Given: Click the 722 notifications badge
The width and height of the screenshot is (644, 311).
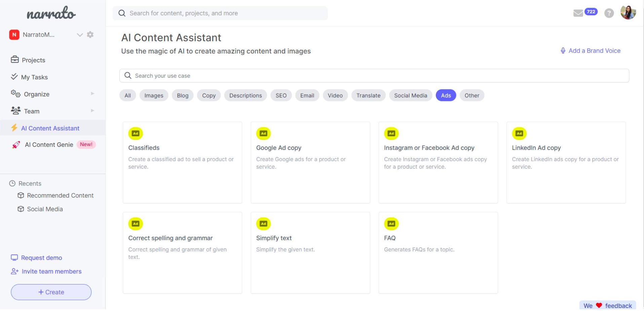Looking at the screenshot, I should click(x=591, y=12).
